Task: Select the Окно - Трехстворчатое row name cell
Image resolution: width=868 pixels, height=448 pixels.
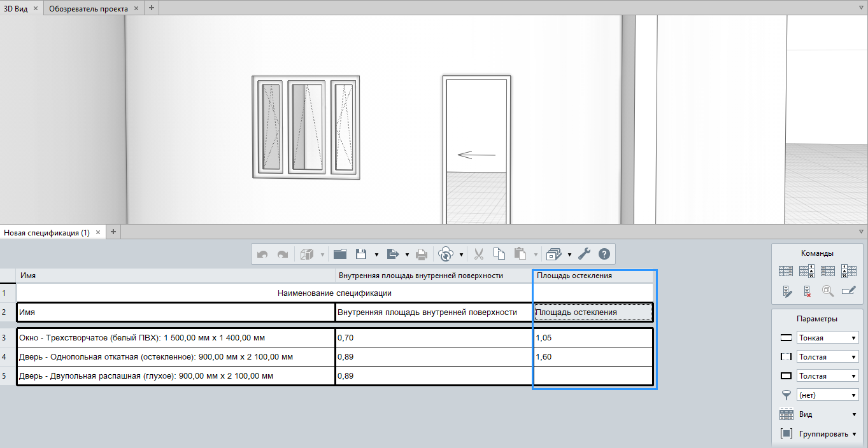Action: tap(176, 337)
